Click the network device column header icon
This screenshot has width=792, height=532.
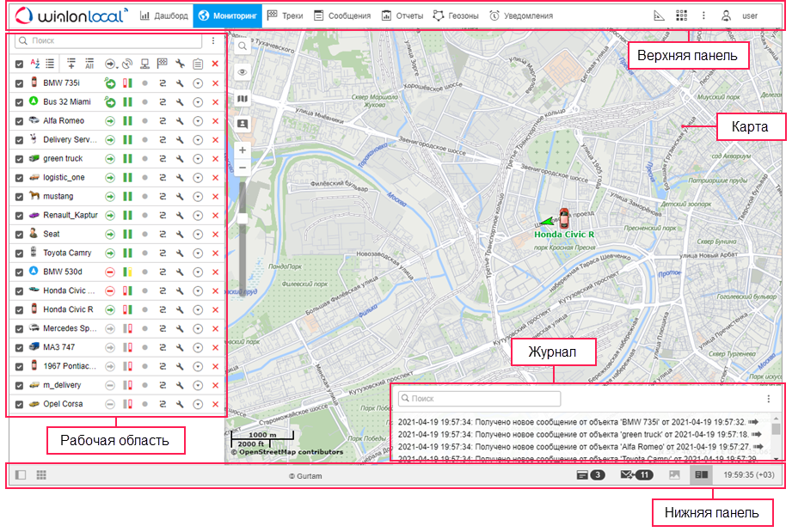[x=145, y=64]
